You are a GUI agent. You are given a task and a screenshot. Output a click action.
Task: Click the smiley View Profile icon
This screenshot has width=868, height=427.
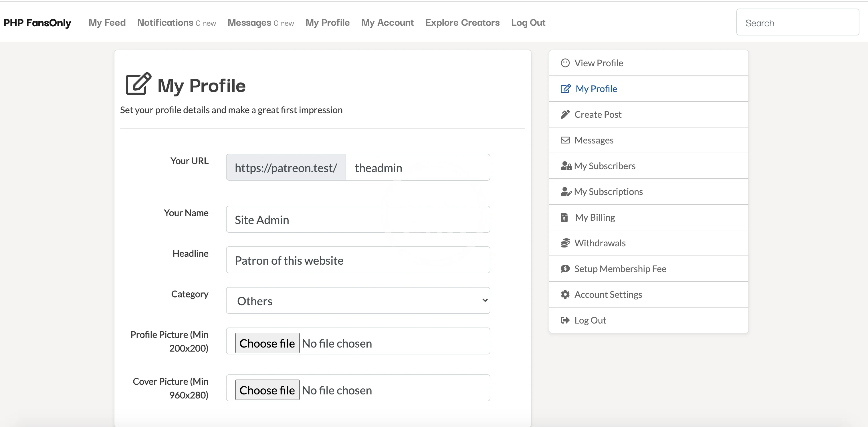565,63
